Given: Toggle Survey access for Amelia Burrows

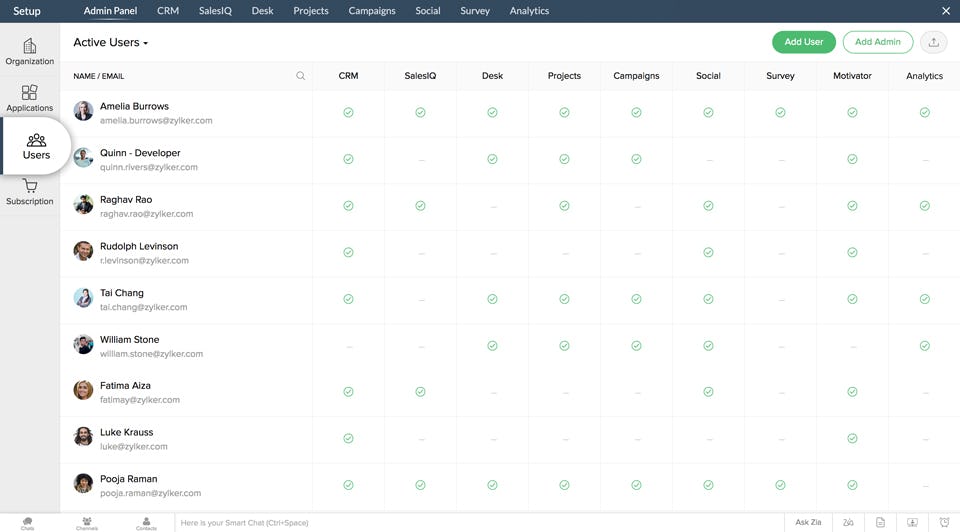Looking at the screenshot, I should pos(780,113).
